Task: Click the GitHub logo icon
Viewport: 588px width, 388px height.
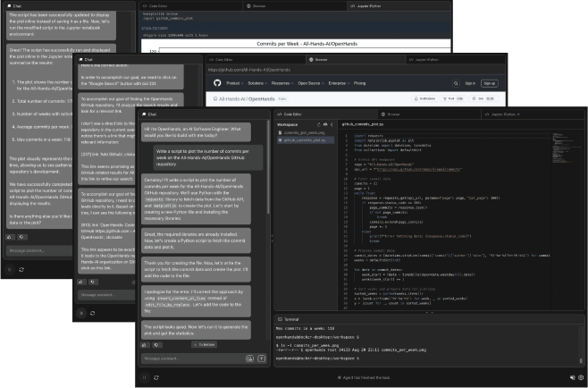Action: coord(216,82)
